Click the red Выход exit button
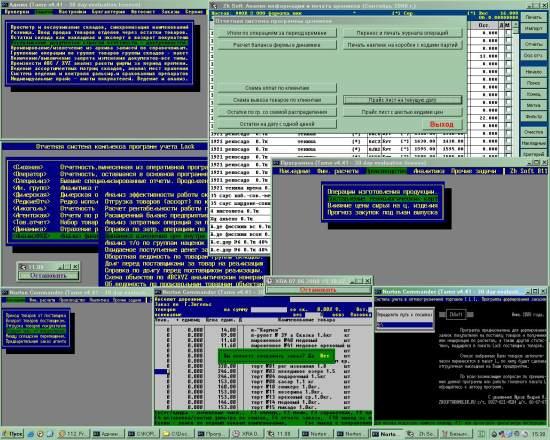 [442, 125]
